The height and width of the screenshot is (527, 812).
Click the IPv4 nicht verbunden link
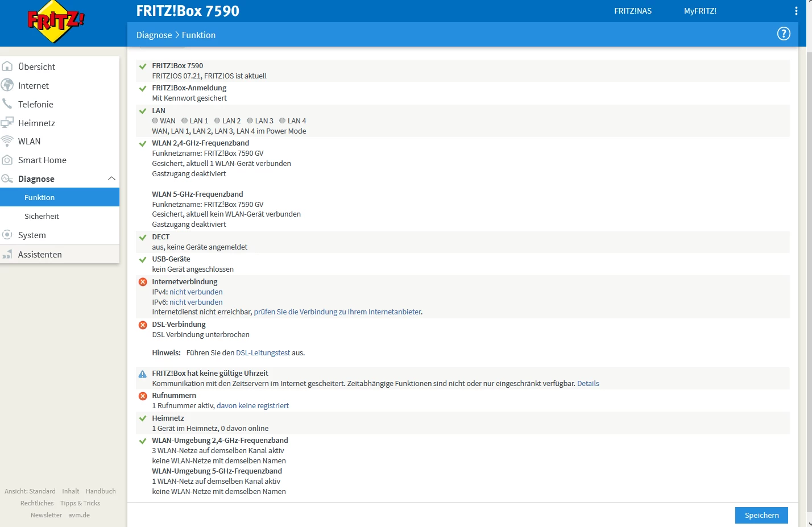[x=196, y=292]
